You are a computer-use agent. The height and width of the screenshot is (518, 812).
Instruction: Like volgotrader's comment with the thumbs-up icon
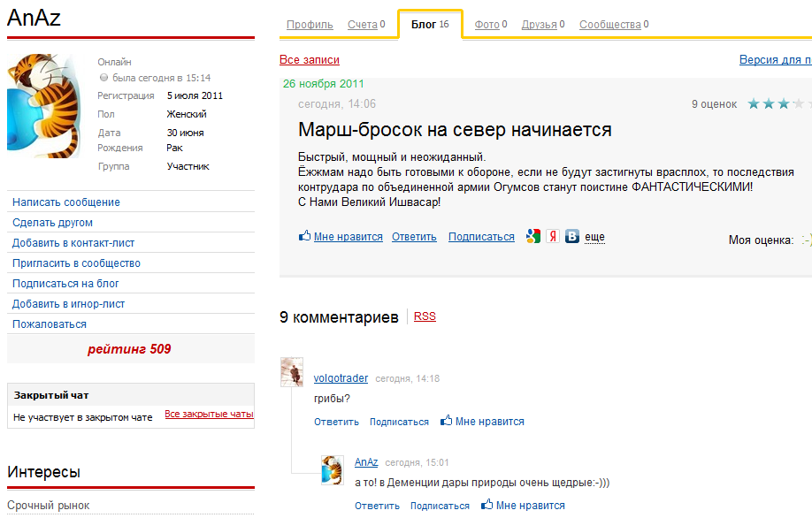447,421
